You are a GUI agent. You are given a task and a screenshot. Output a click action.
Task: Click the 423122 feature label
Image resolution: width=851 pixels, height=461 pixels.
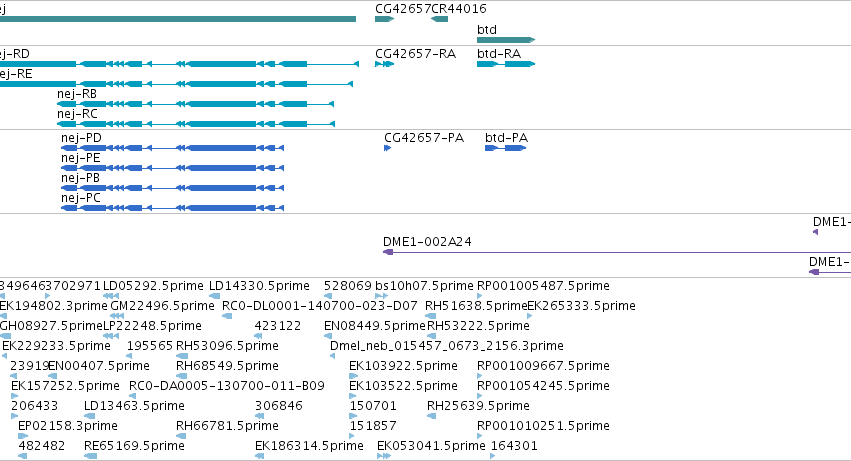(x=278, y=326)
